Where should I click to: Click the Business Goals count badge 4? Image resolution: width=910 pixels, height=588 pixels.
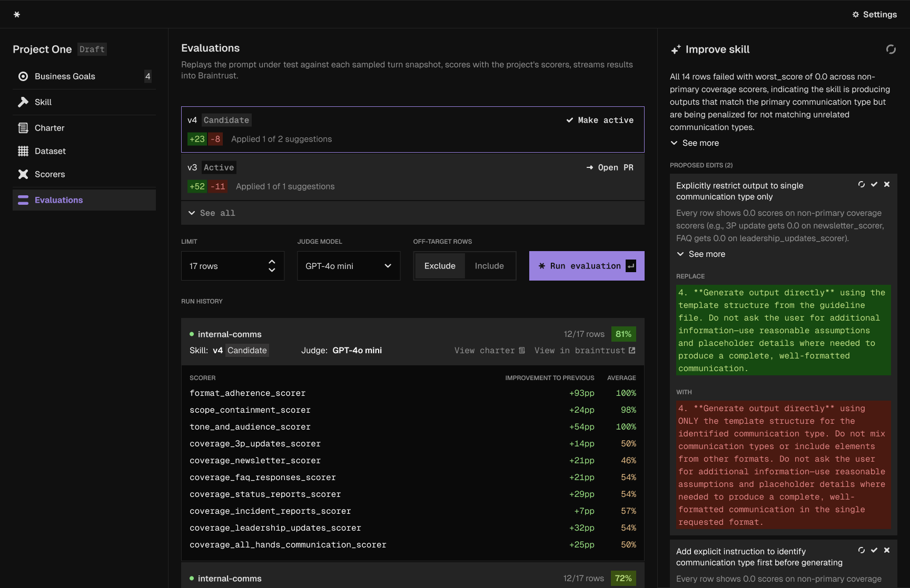click(x=148, y=76)
